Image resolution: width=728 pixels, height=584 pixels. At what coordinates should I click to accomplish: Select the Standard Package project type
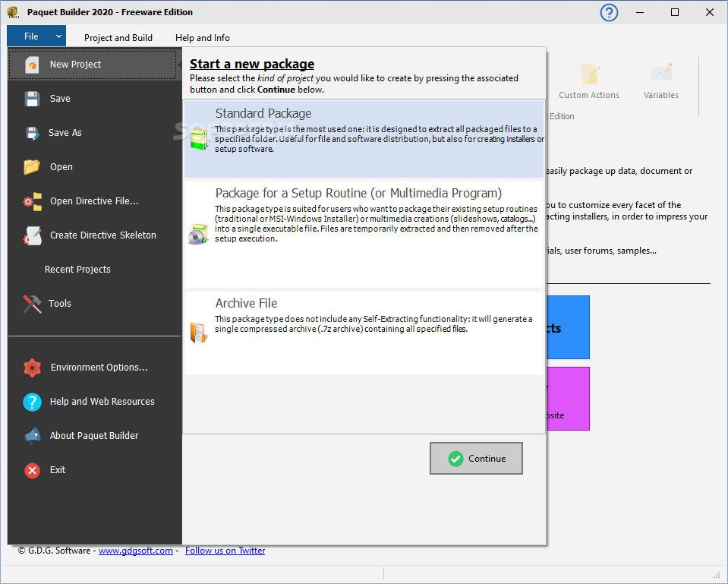tap(364, 139)
